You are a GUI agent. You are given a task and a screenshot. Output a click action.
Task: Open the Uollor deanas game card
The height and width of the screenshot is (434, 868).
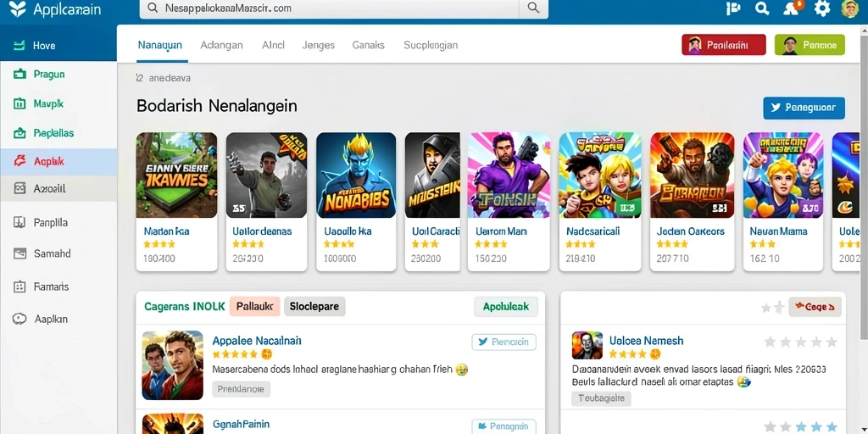(x=266, y=202)
